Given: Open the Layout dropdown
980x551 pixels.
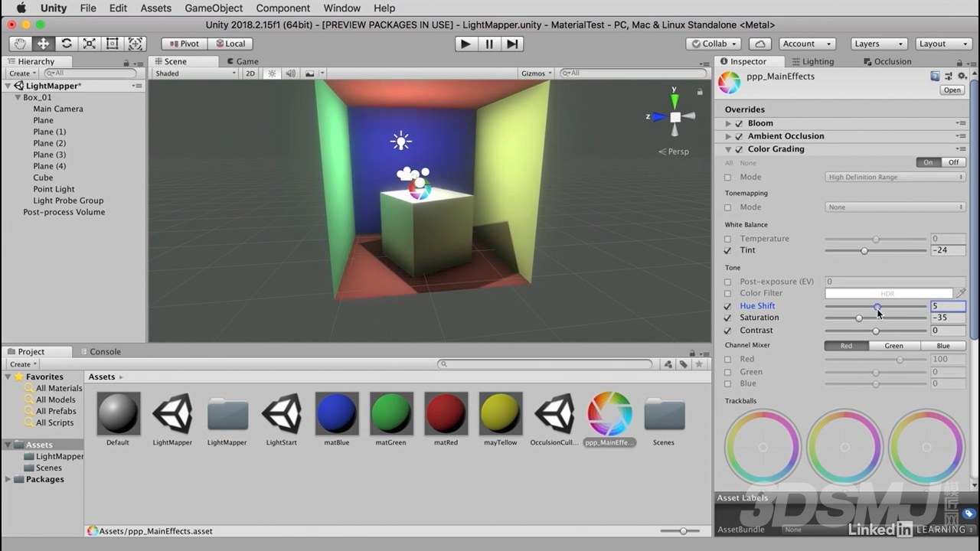Looking at the screenshot, I should click(943, 44).
